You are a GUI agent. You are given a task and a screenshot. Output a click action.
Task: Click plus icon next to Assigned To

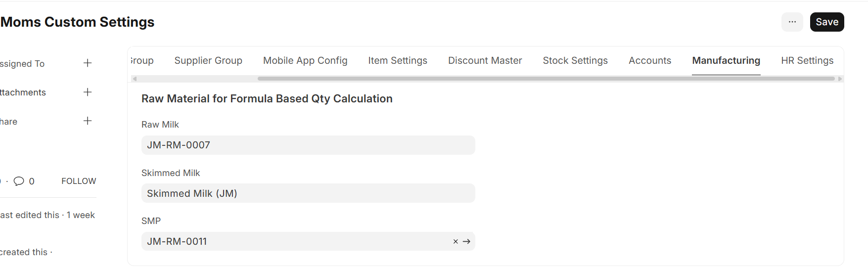point(88,63)
